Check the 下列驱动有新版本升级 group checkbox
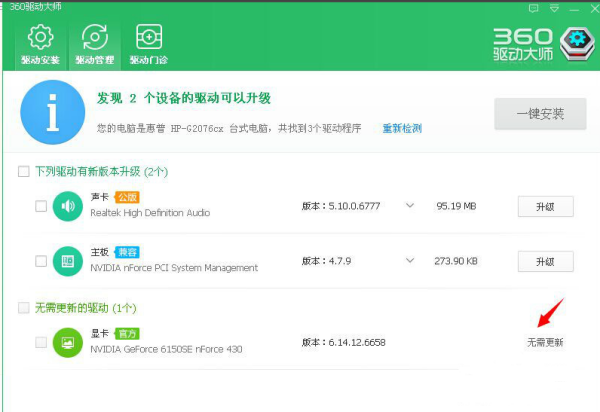 [x=24, y=171]
